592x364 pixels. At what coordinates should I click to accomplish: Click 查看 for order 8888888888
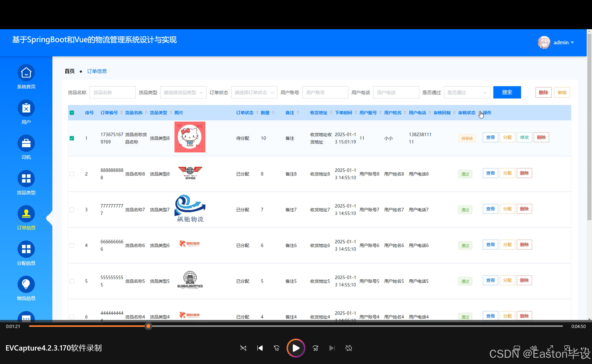coord(490,173)
